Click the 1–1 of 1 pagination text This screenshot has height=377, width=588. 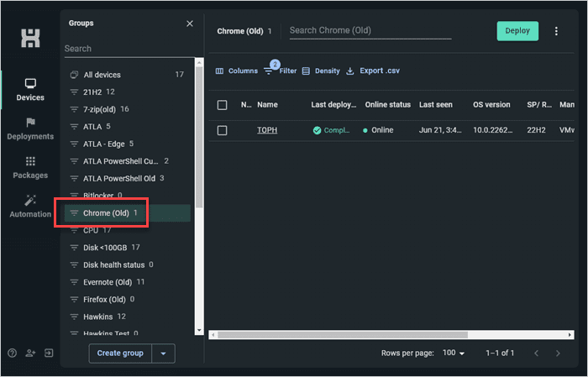pos(500,353)
